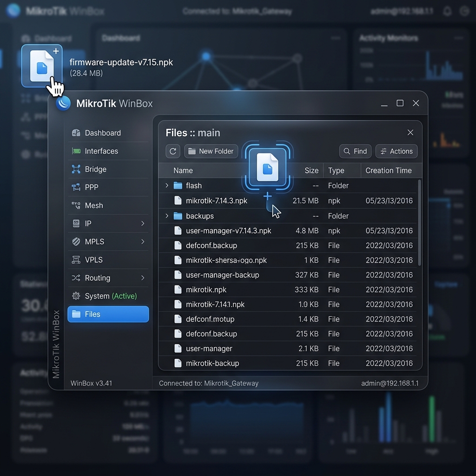Image resolution: width=476 pixels, height=476 pixels.
Task: Click Connected to: Mikrotik_Gateway in dialog status bar
Action: point(209,383)
